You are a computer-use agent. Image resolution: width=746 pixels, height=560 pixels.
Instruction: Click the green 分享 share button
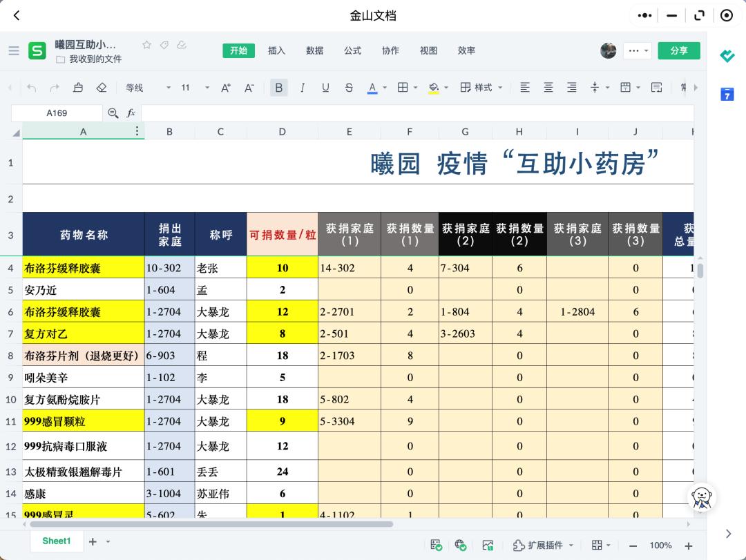(679, 50)
